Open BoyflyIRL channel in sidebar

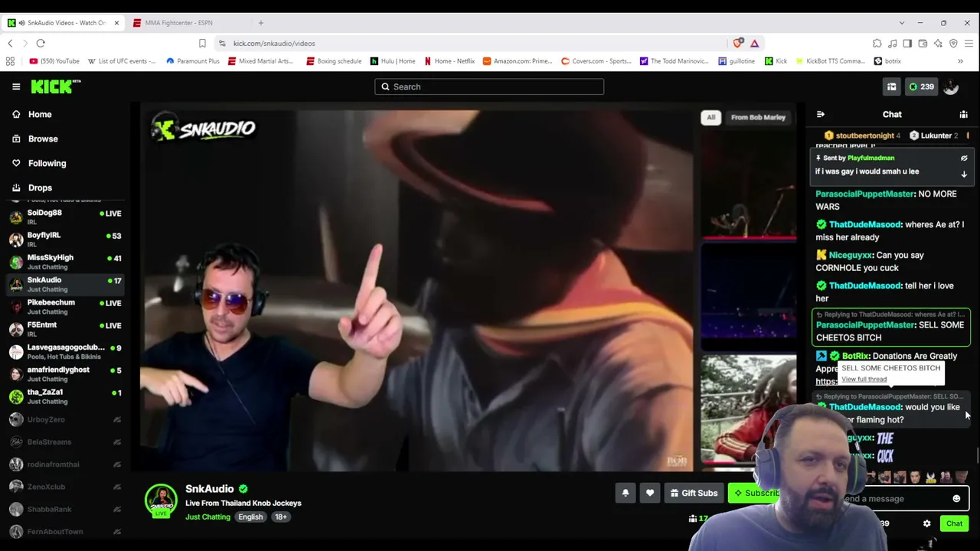pyautogui.click(x=64, y=240)
